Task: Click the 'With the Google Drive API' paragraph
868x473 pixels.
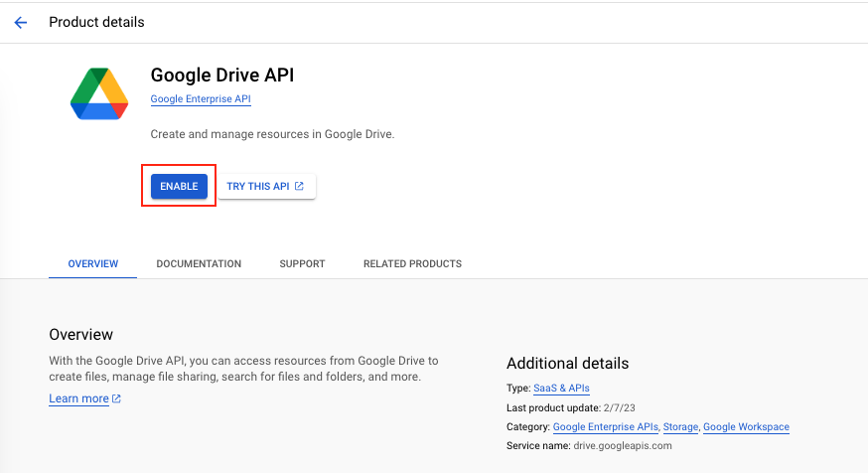Action: pyautogui.click(x=243, y=369)
